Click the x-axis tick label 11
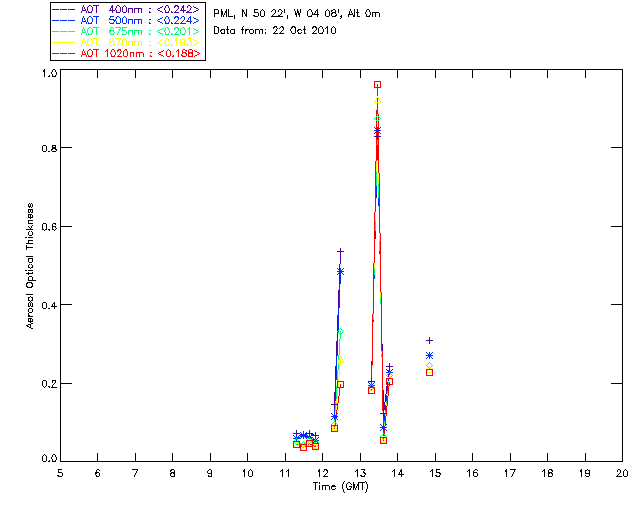This screenshot has height=512, width=640. pos(285,473)
